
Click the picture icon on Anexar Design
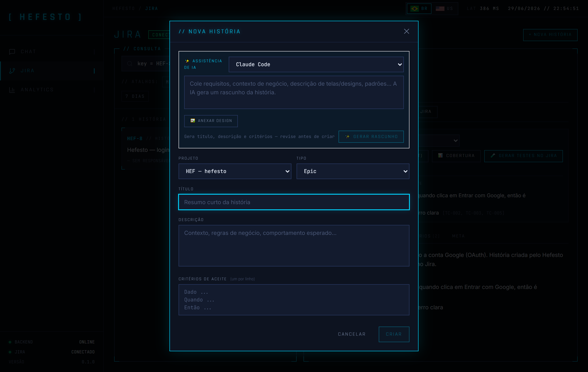click(193, 121)
